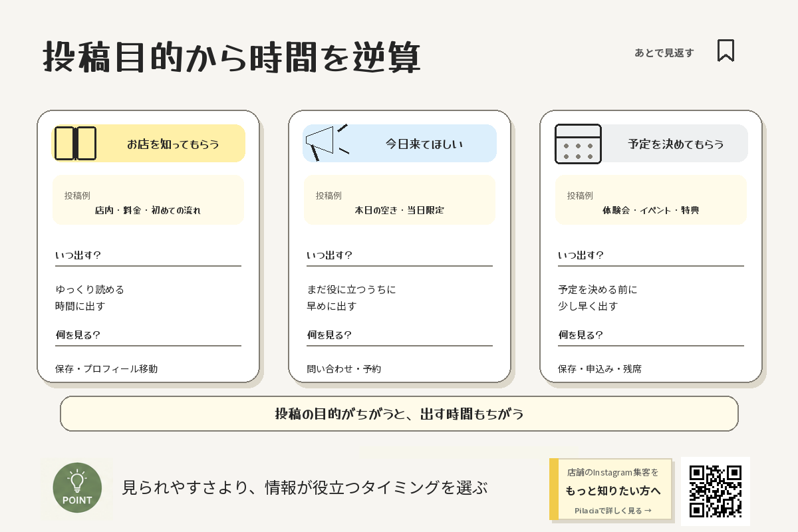The height and width of the screenshot is (532, 798).
Task: Click the calendar icon
Action: click(578, 144)
